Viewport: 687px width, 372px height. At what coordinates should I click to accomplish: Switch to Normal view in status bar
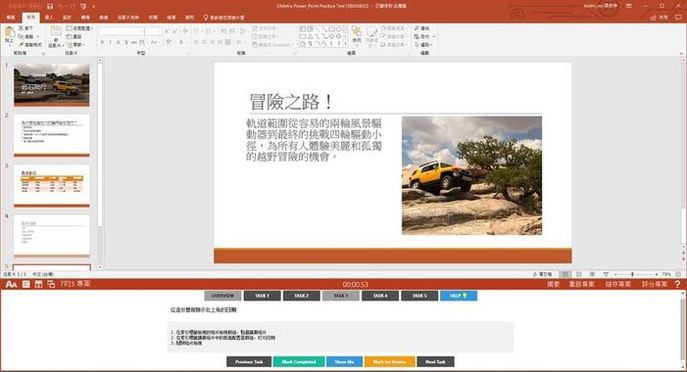pyautogui.click(x=566, y=274)
